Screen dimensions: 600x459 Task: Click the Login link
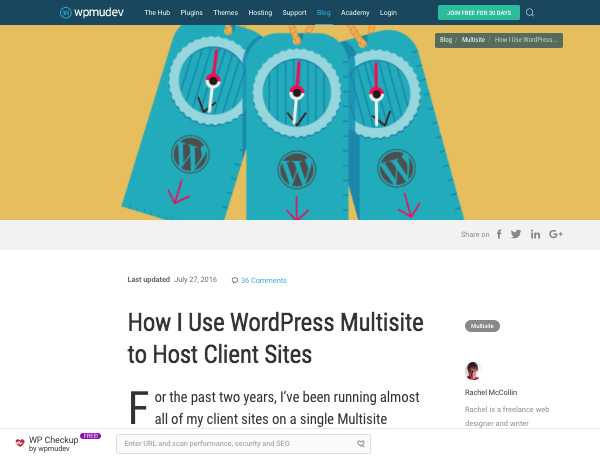pyautogui.click(x=388, y=13)
